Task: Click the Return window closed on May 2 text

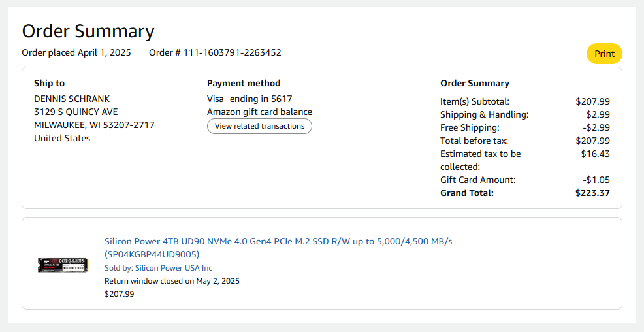Action: 172,281
